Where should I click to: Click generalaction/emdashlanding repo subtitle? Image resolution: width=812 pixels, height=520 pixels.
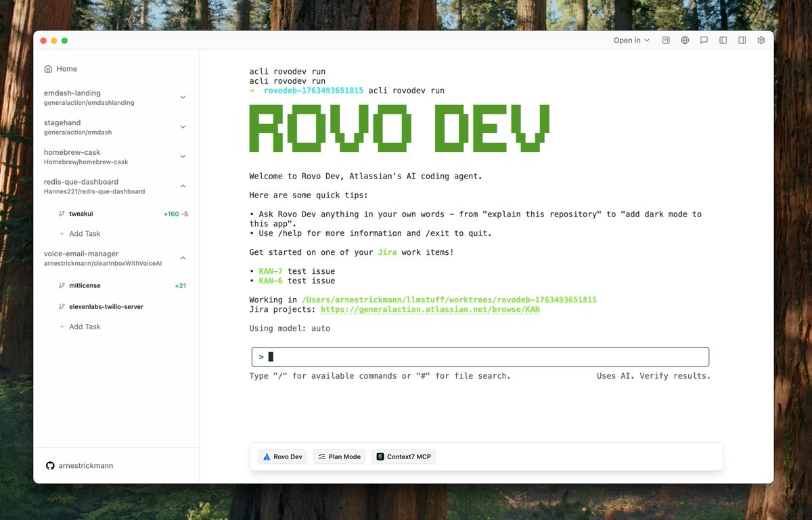click(x=89, y=103)
